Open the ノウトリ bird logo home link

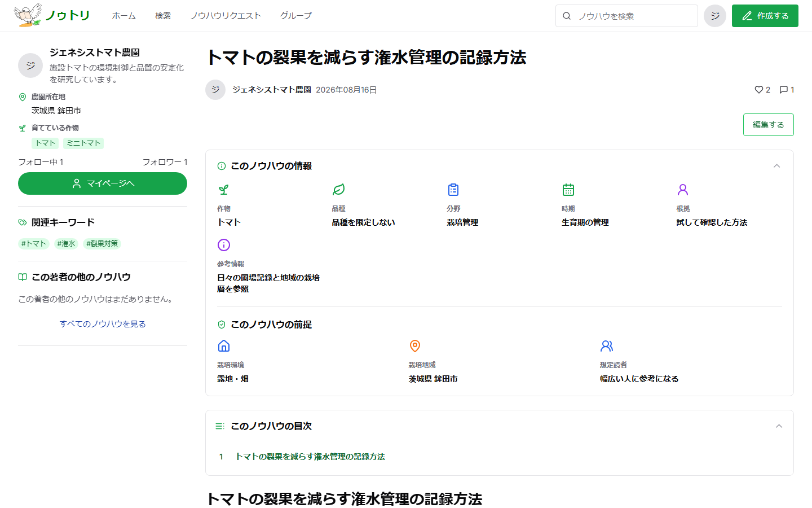tap(52, 15)
